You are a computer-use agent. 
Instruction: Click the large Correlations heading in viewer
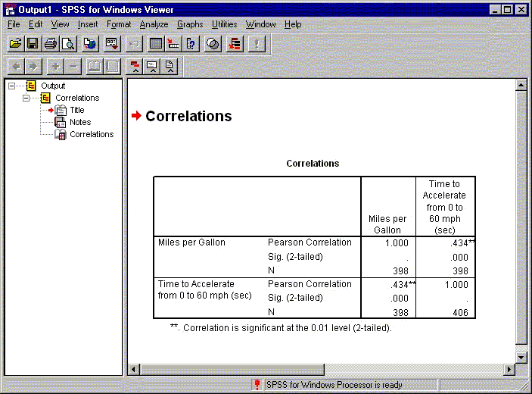[188, 116]
